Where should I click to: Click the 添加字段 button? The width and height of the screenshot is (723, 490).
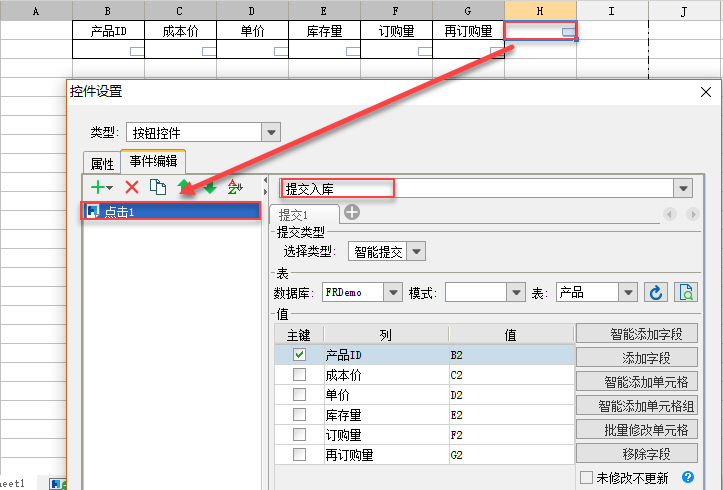pos(637,357)
